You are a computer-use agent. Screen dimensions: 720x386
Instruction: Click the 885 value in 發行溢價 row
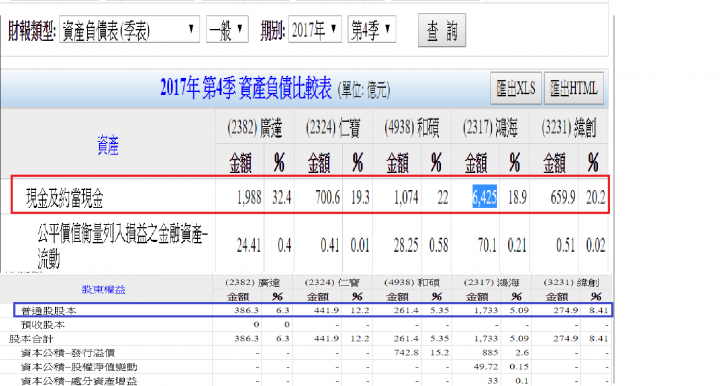click(490, 352)
